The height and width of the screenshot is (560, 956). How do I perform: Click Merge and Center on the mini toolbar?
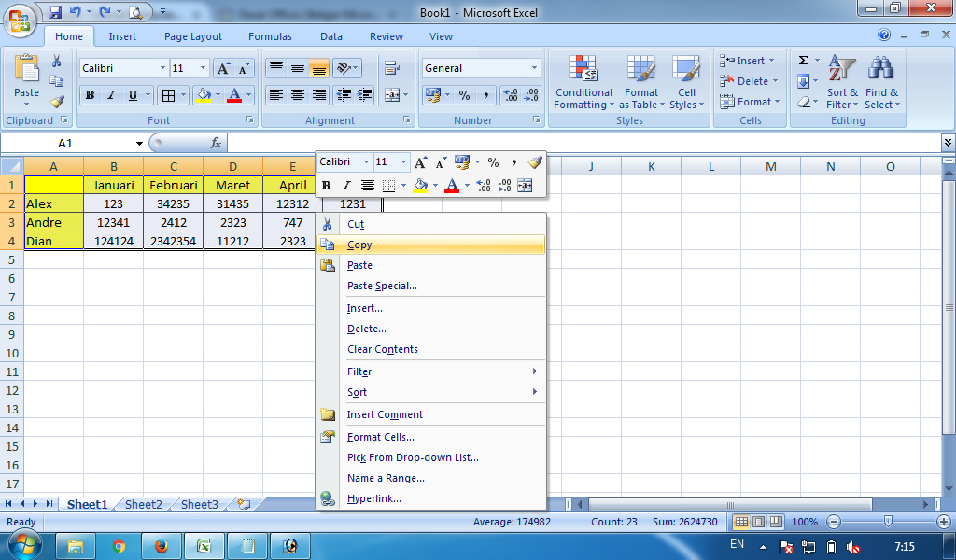(525, 185)
